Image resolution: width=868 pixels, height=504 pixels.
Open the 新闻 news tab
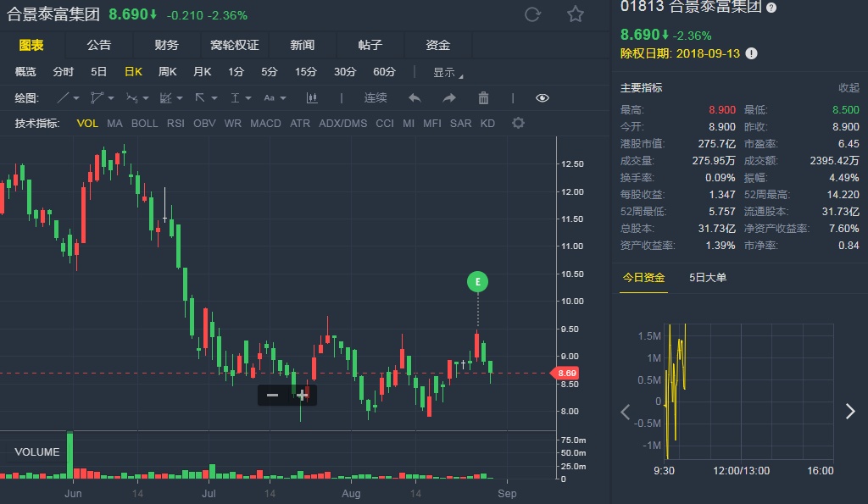(303, 46)
